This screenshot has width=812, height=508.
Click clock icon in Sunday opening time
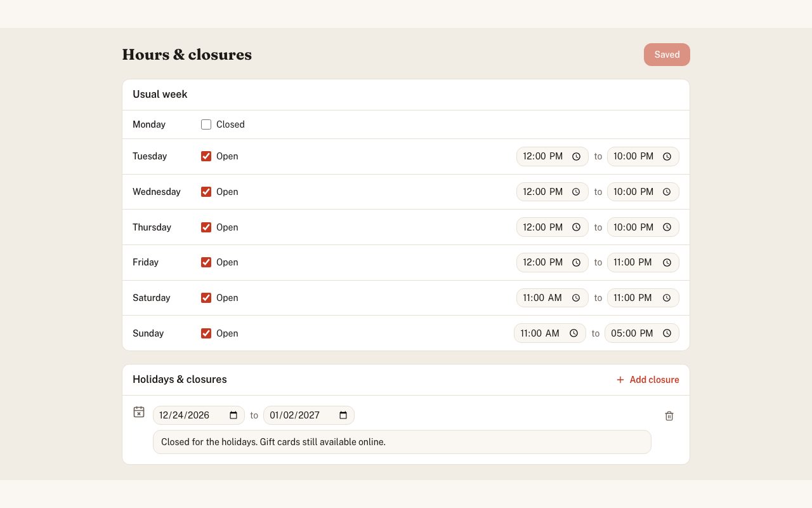[x=573, y=333]
